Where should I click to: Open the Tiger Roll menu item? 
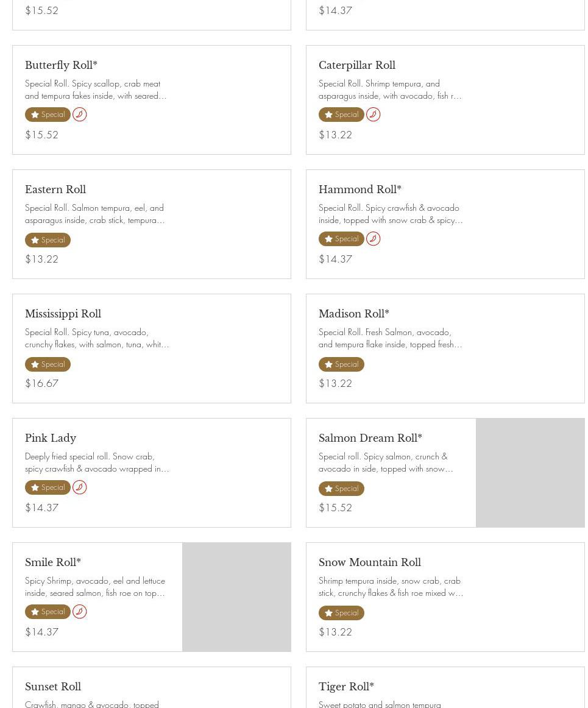pos(346,687)
